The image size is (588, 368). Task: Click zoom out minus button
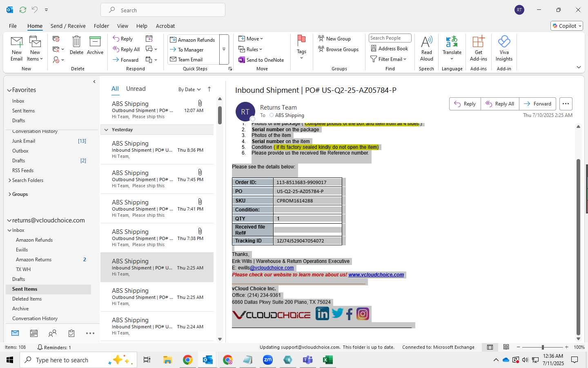tap(519, 347)
